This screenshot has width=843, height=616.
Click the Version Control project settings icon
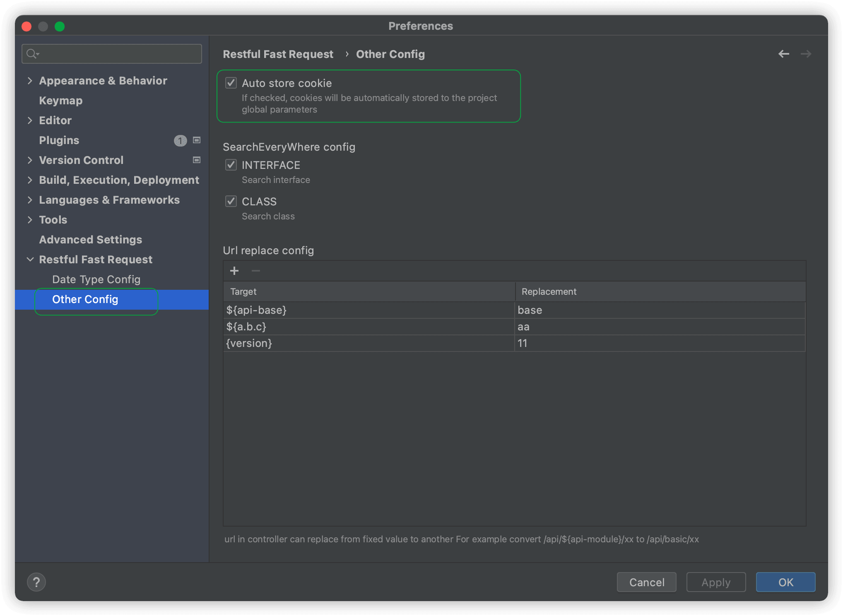[x=197, y=160]
